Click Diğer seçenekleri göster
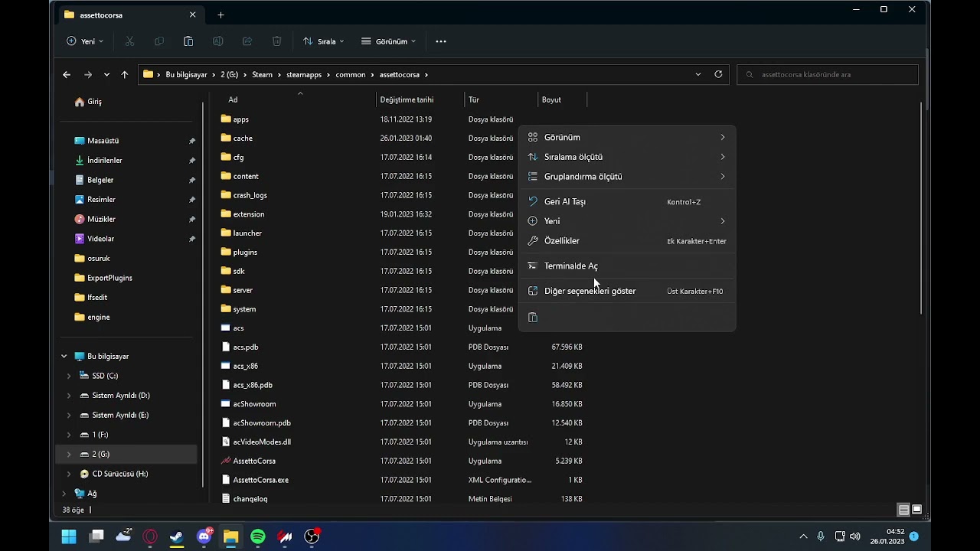 (627, 292)
